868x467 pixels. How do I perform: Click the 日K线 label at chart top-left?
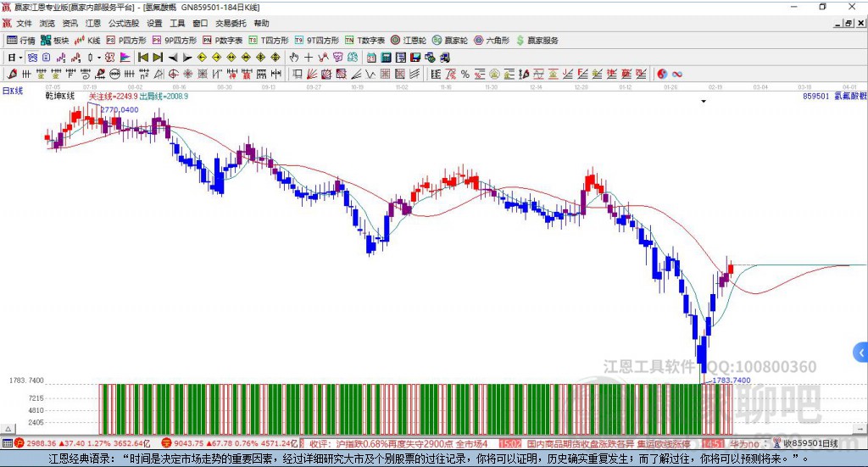13,90
